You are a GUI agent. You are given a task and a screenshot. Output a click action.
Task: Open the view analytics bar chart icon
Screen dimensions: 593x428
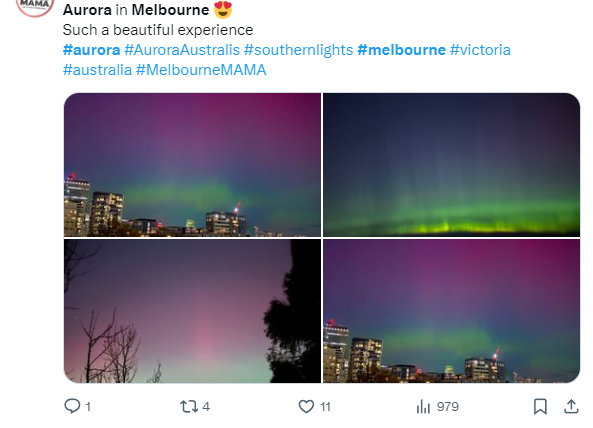tap(423, 407)
